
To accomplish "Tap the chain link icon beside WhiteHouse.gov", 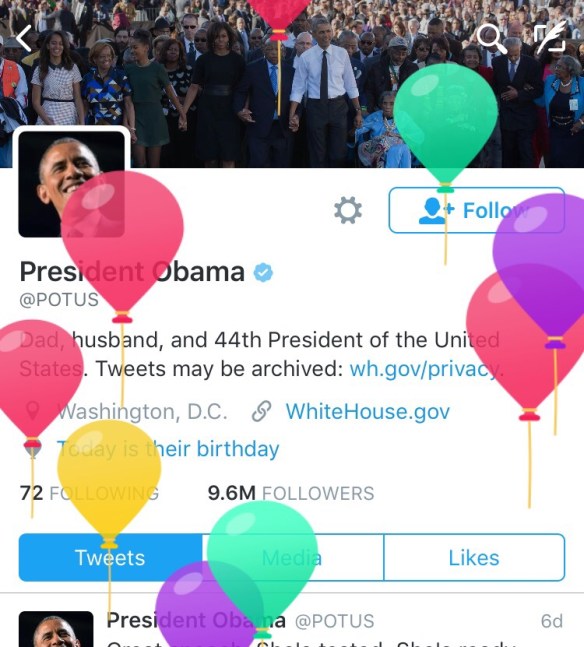I will tap(262, 411).
